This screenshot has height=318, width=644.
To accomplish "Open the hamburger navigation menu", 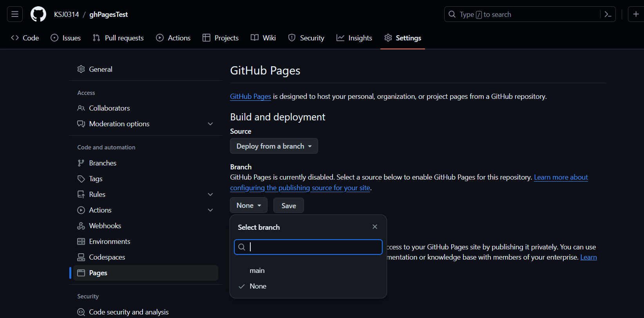I will (15, 14).
